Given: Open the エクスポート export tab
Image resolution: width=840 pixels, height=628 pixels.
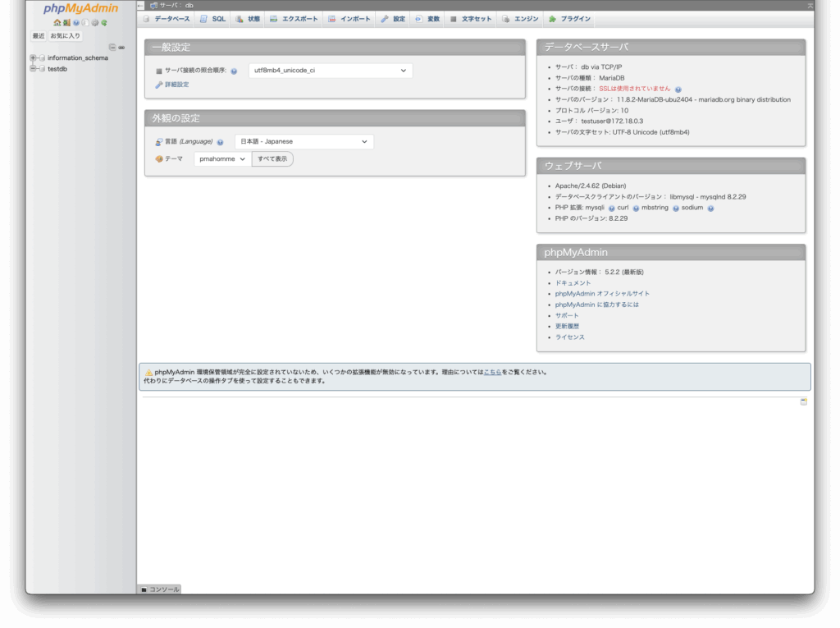Looking at the screenshot, I should point(294,20).
